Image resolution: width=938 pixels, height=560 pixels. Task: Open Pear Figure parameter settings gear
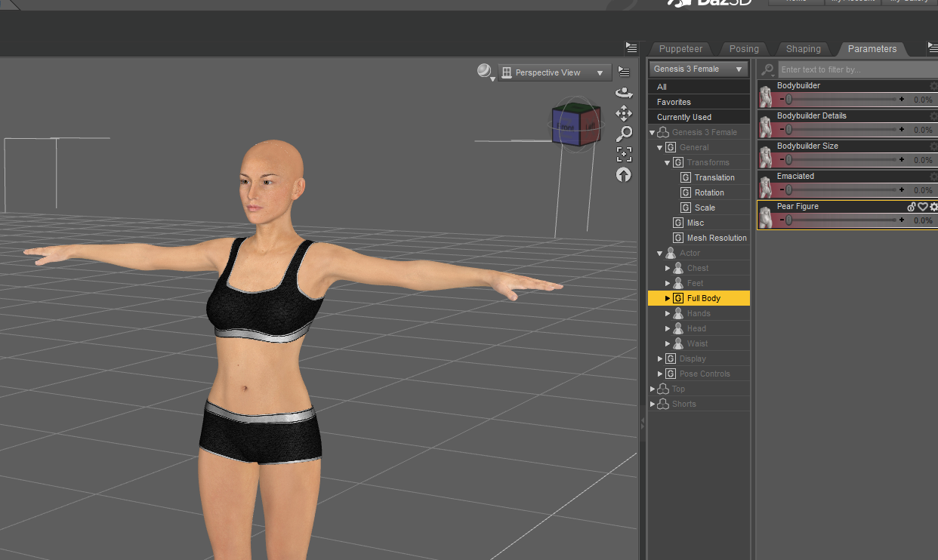[933, 207]
